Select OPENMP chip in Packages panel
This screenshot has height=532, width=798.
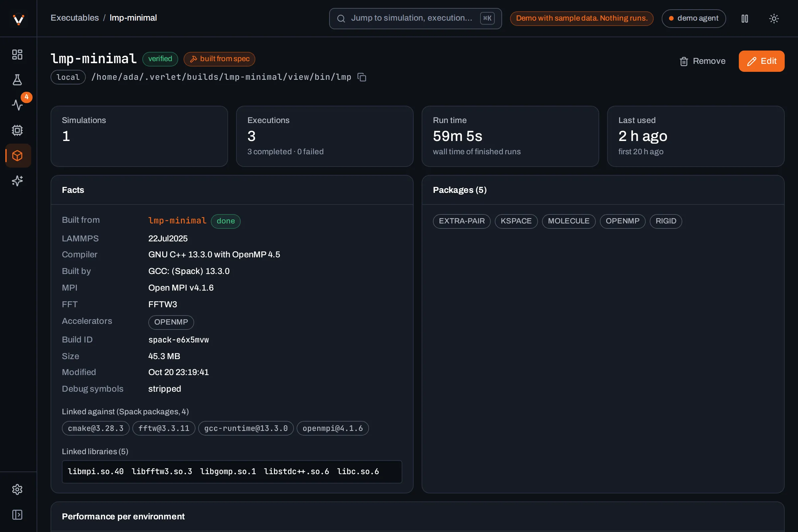click(622, 221)
